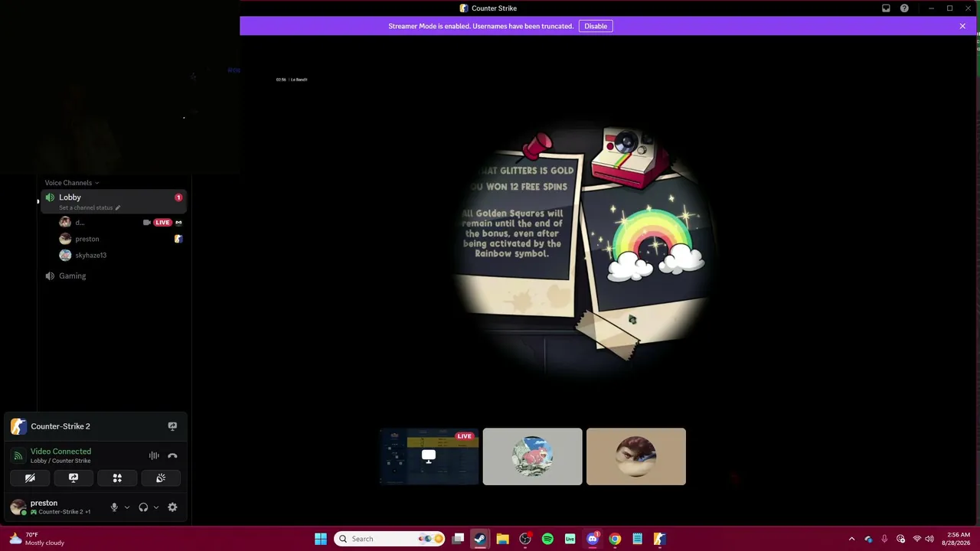Open the clock and date showing 2:56 AM
The image size is (980, 551).
[956, 539]
